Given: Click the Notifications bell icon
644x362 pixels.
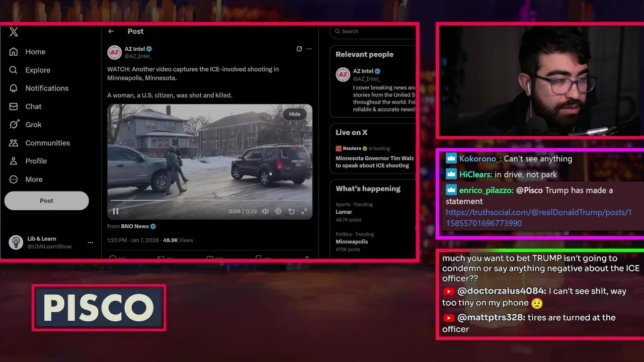Looking at the screenshot, I should point(14,88).
